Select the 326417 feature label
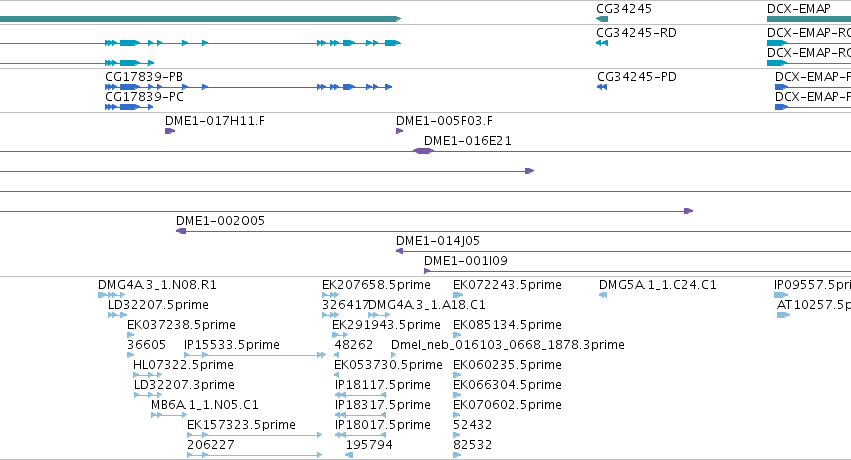This screenshot has height=460, width=851. click(x=345, y=305)
